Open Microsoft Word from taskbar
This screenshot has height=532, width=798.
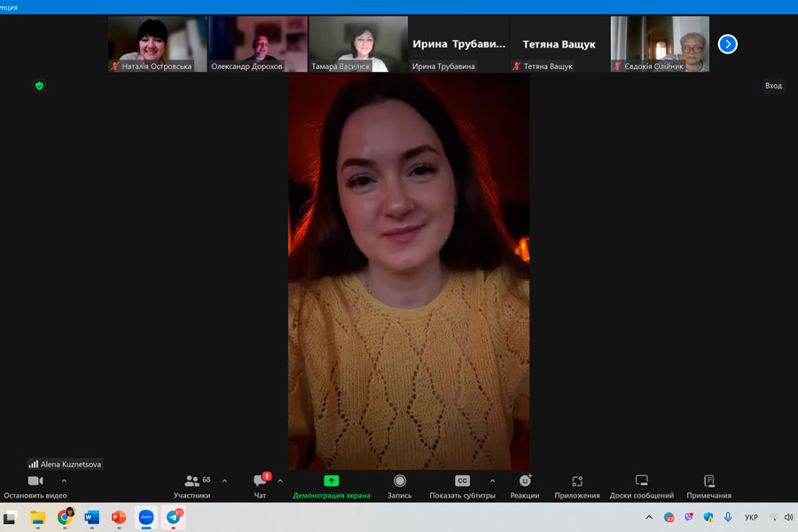coord(91,518)
